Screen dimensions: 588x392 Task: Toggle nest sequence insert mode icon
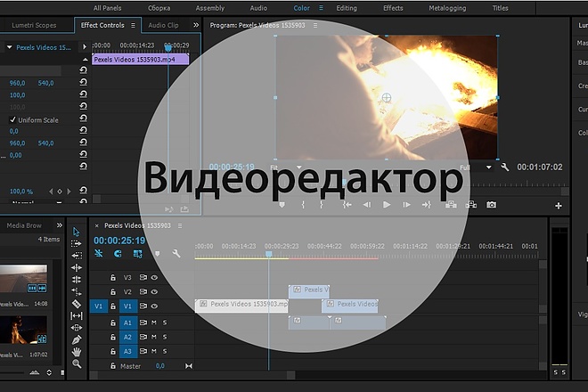tap(99, 254)
